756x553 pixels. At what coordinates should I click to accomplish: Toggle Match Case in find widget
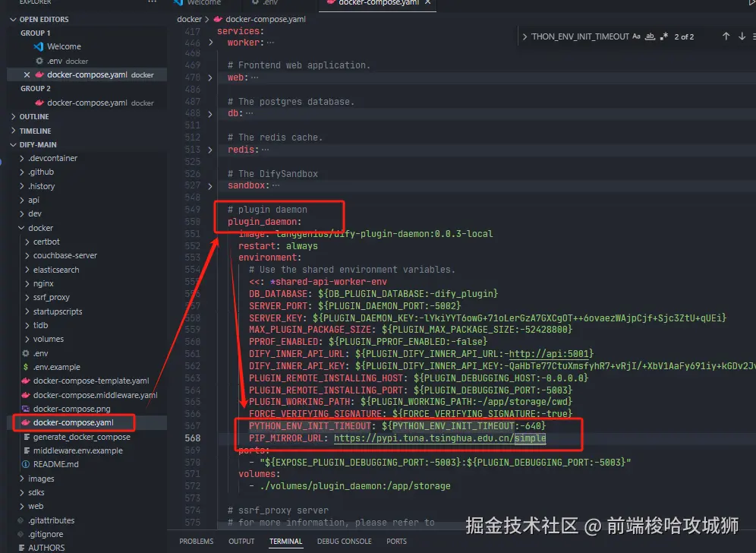(636, 36)
